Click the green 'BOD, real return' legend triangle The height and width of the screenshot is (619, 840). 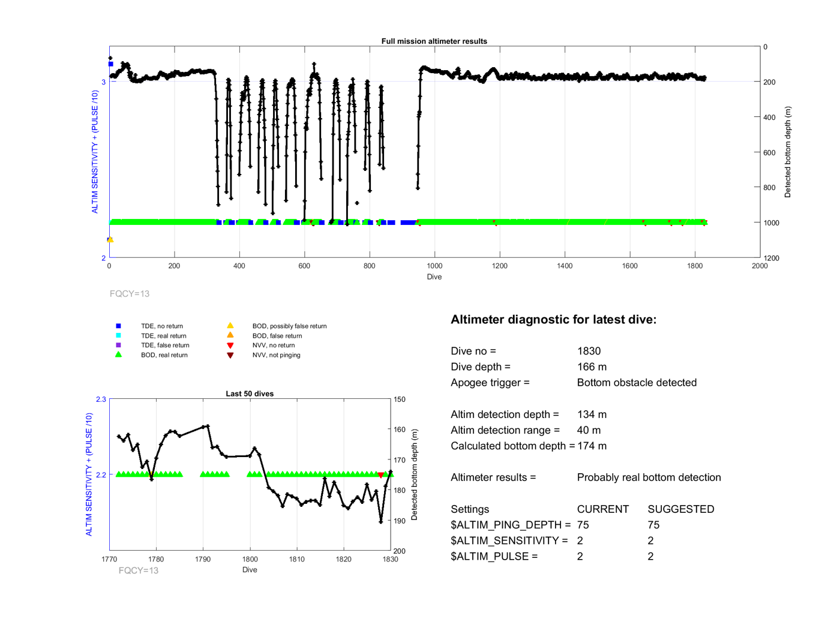[118, 354]
